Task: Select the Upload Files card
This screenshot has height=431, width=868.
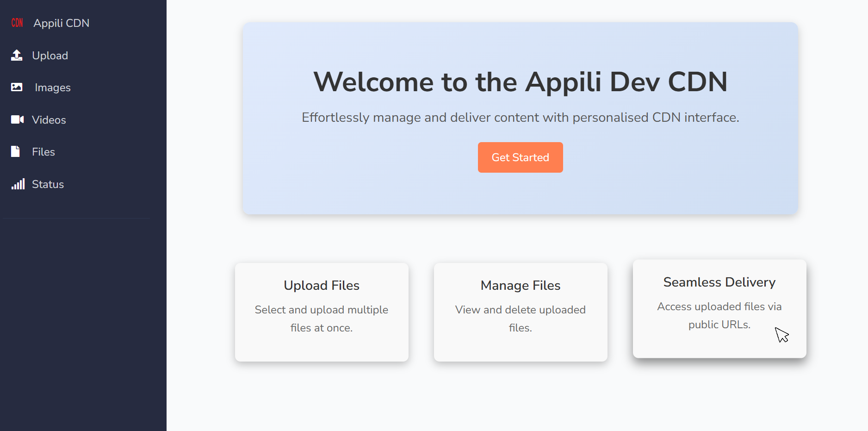Action: (321, 312)
